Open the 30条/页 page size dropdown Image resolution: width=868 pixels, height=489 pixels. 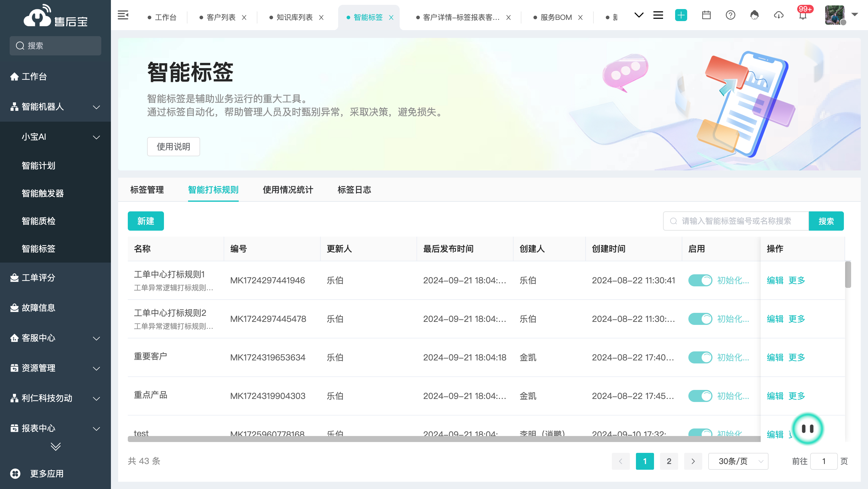pos(738,461)
